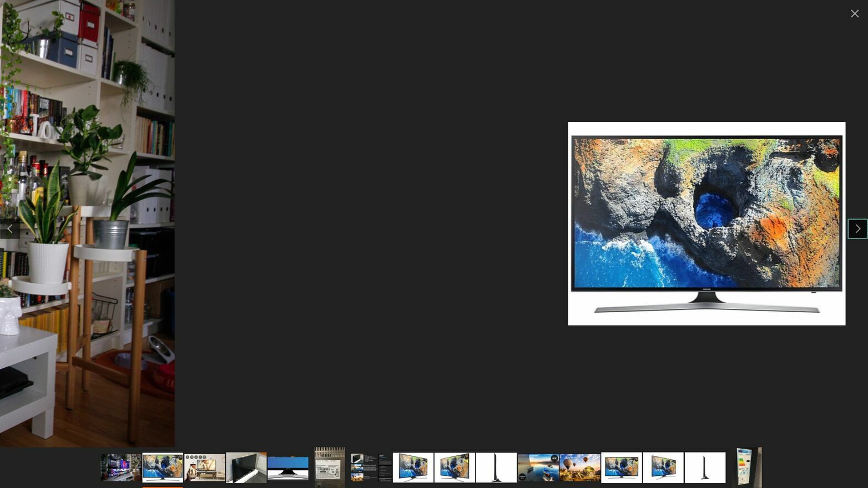
Task: Go to the previous image with the left arrow
Action: coord(10,228)
